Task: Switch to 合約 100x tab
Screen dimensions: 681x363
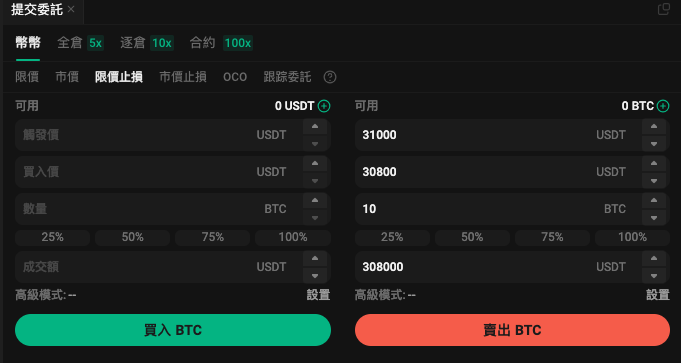Action: pos(221,43)
